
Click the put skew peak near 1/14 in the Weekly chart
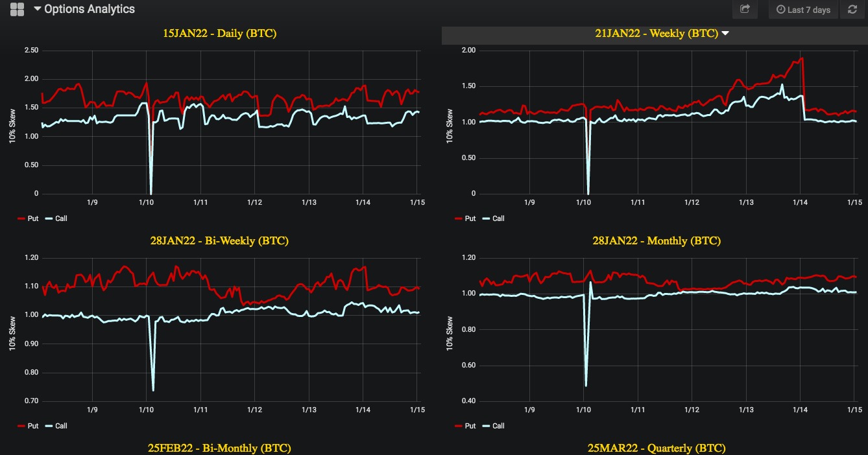pyautogui.click(x=802, y=58)
